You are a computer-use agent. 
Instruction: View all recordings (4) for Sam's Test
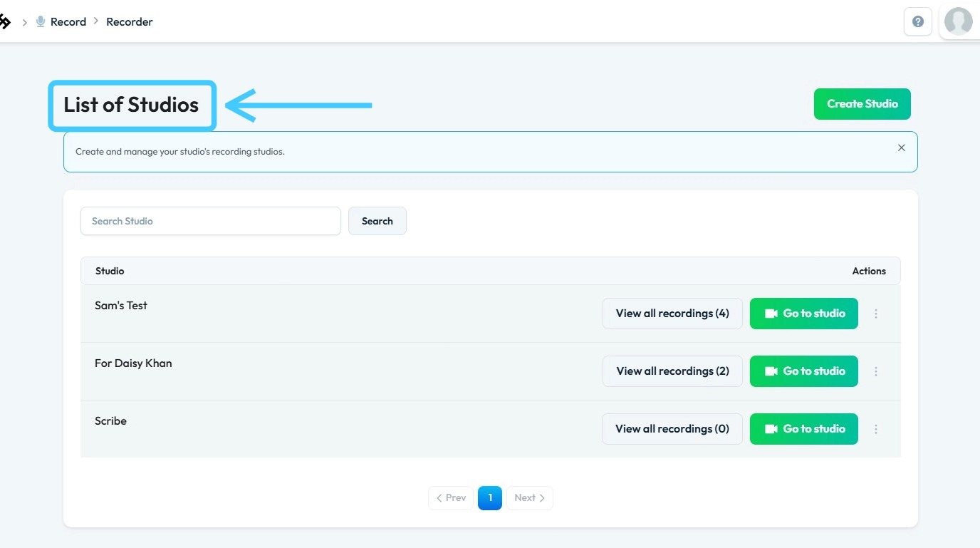click(672, 314)
